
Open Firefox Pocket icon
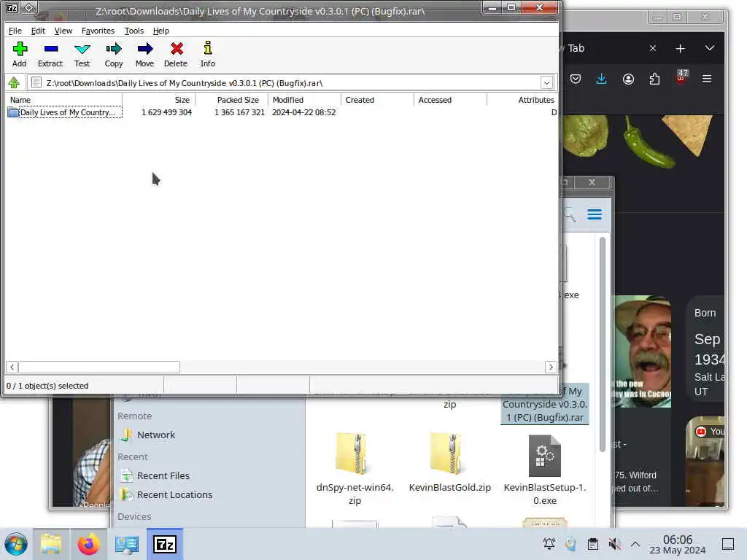[x=576, y=79]
